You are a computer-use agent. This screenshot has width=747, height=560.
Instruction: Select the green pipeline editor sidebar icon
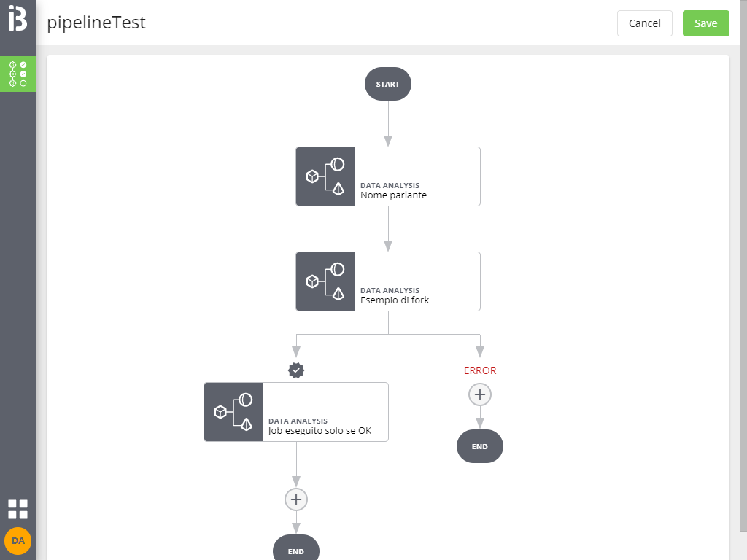(x=18, y=74)
